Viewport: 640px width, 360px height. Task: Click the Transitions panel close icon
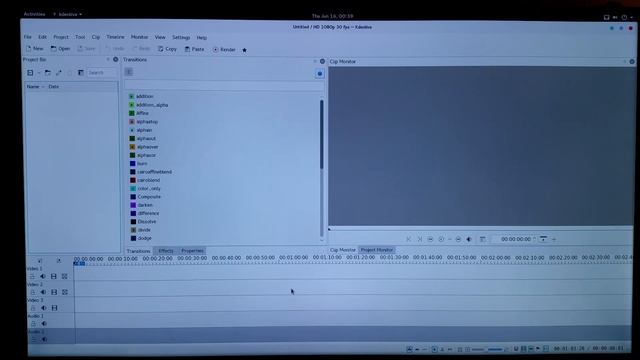tap(322, 61)
